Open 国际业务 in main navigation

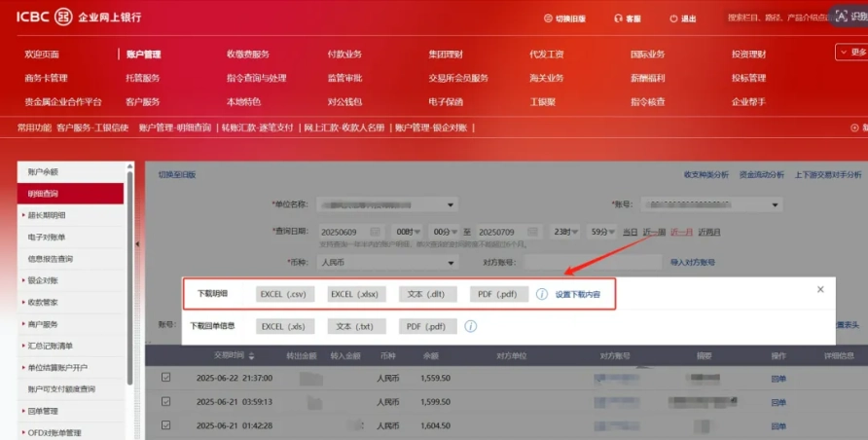tap(648, 55)
